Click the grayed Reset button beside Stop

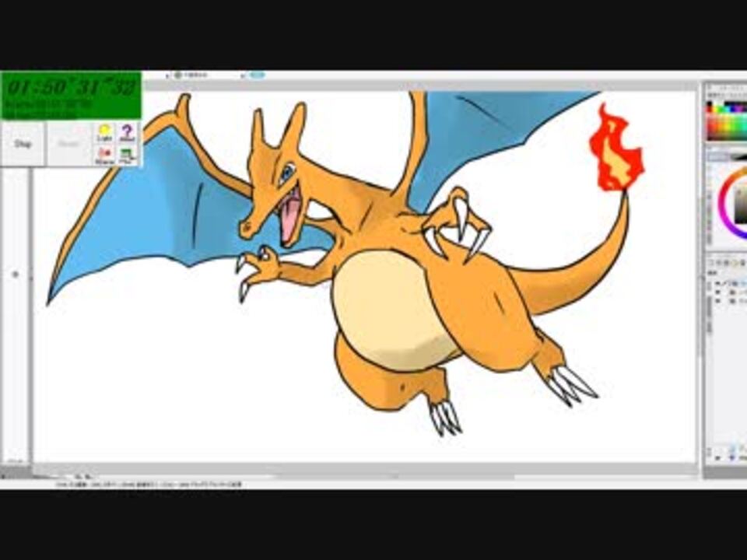tap(68, 144)
